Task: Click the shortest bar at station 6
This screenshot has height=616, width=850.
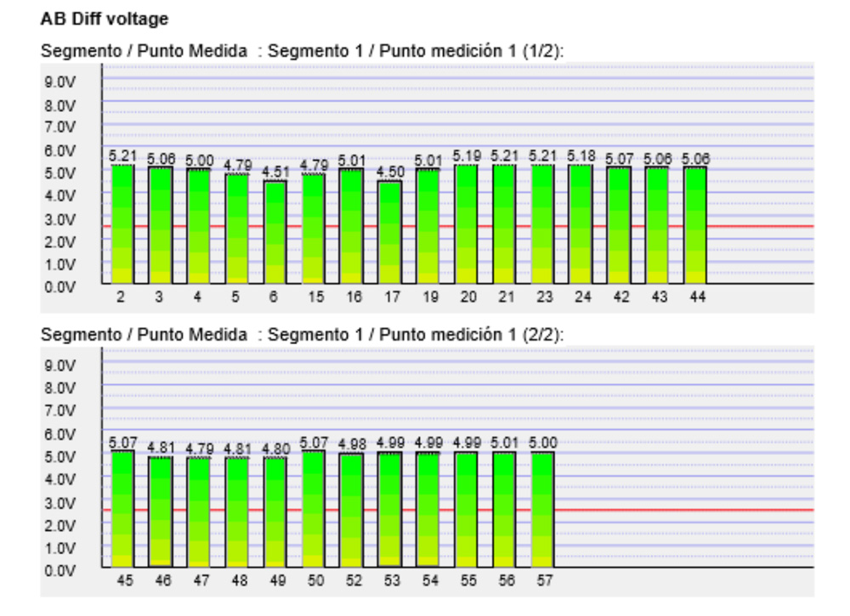Action: click(275, 233)
